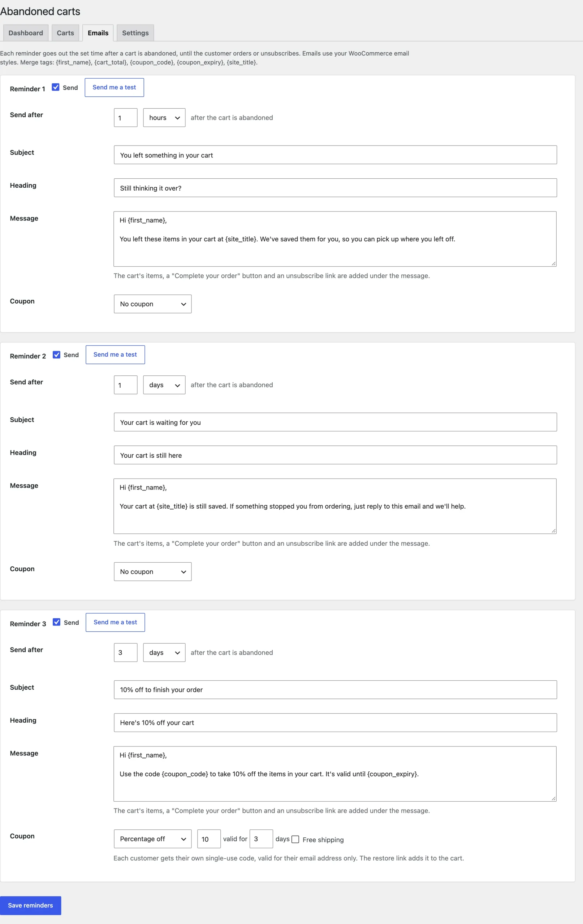
Task: Enable the Free shipping checkbox
Action: [295, 839]
